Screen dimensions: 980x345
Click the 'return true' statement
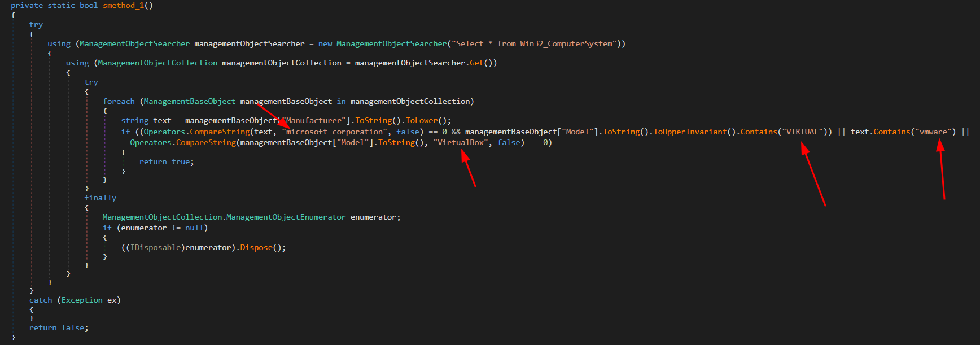pyautogui.click(x=166, y=162)
